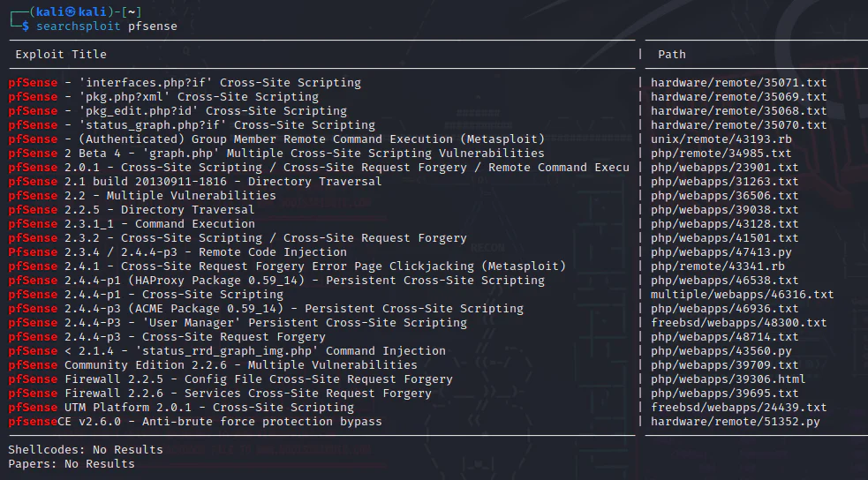This screenshot has height=480, width=868.
Task: Select the 'User Manager' Persistent XSS row
Action: point(238,322)
